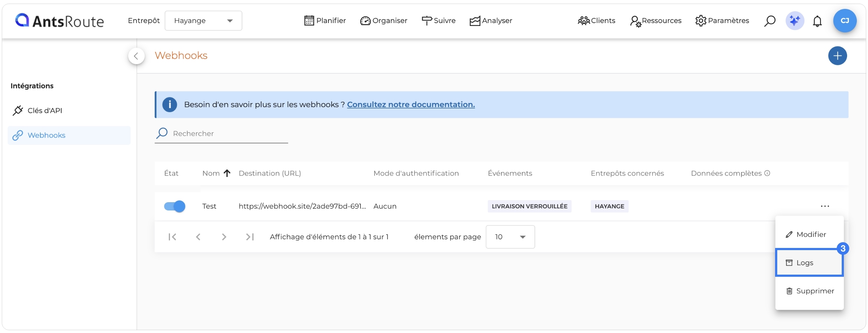Add a new webhook with plus button
The width and height of the screenshot is (868, 333).
[x=837, y=56]
